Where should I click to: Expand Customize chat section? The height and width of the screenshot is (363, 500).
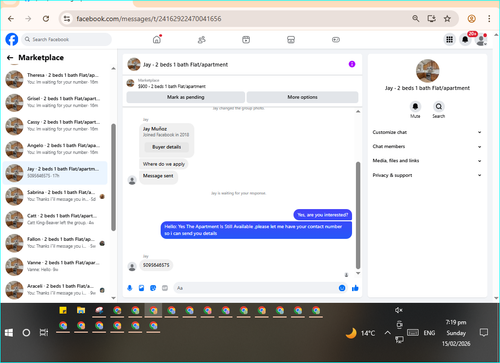click(427, 132)
